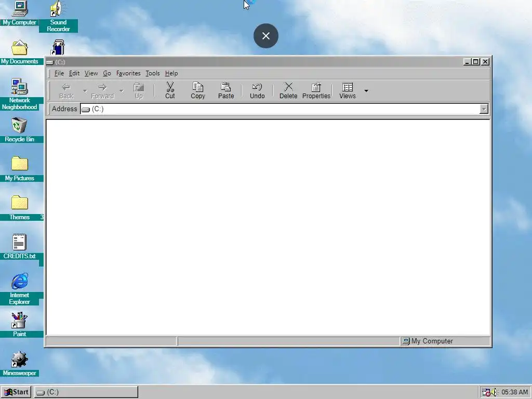Click the Address field showing (C:)
Screen dimensions: 532x399
tap(280, 109)
